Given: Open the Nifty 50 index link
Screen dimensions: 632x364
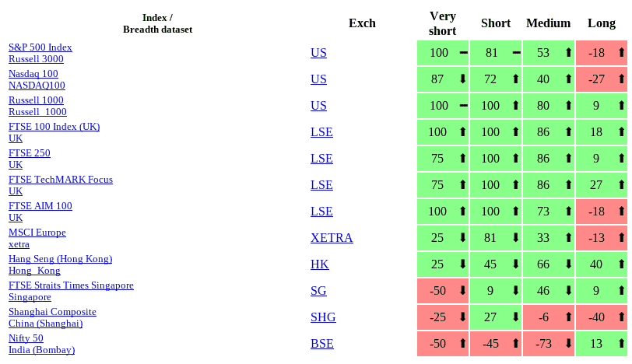Looking at the screenshot, I should coord(26,338).
